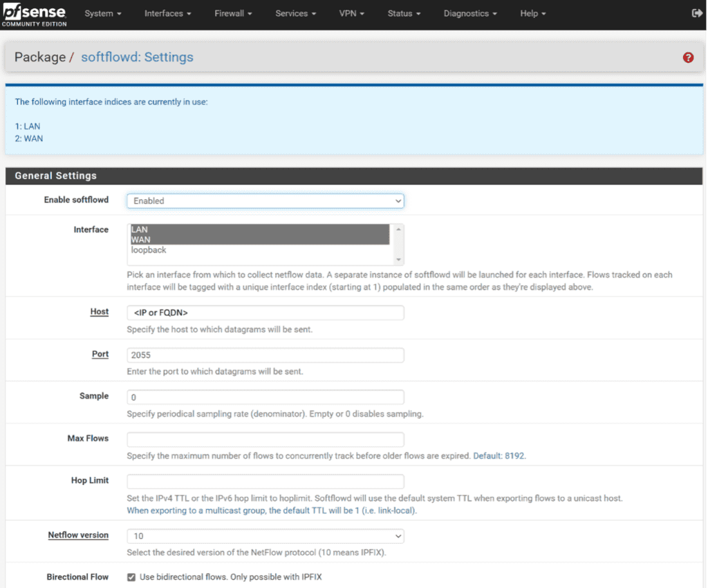Screen dimensions: 708x588
Task: Click the underlined Port label
Action: (x=100, y=354)
